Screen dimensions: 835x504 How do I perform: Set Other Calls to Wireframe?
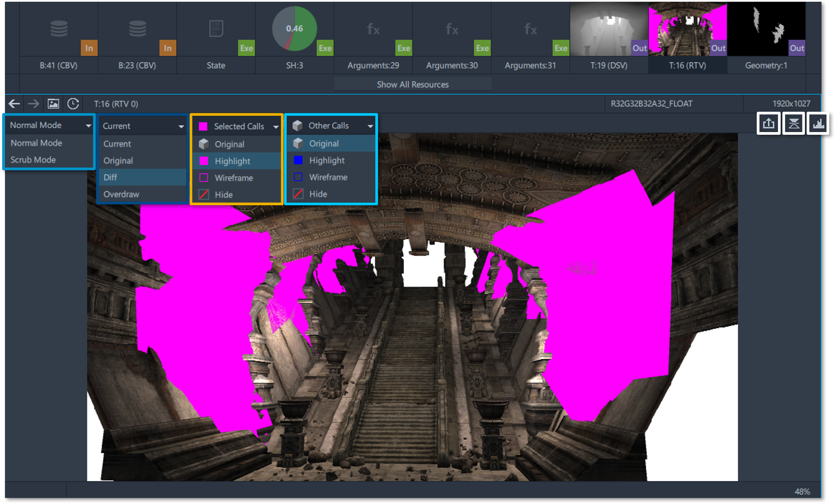click(x=331, y=177)
